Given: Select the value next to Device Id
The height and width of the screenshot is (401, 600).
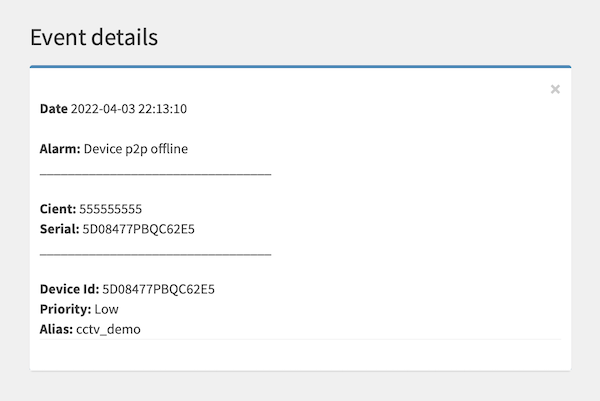Looking at the screenshot, I should 158,290.
